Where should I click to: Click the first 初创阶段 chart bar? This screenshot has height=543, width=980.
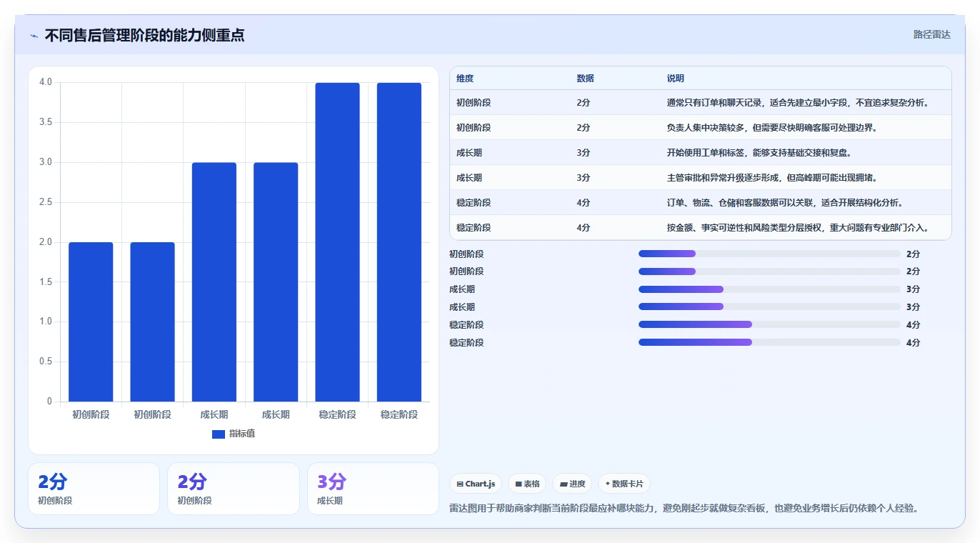[x=91, y=322]
